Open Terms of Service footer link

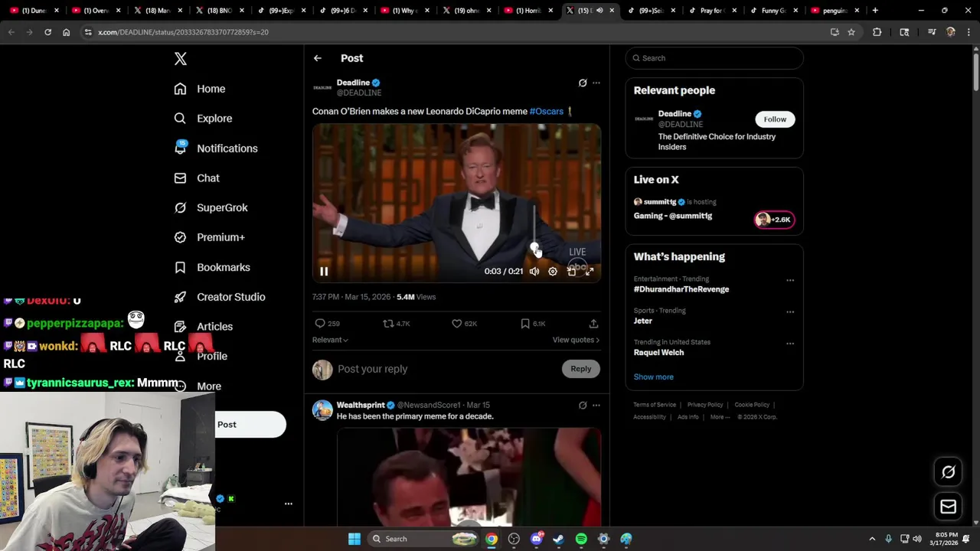click(x=655, y=405)
